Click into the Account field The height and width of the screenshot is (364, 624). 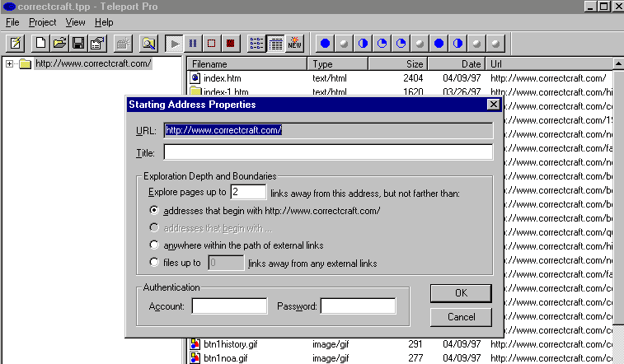(x=230, y=306)
